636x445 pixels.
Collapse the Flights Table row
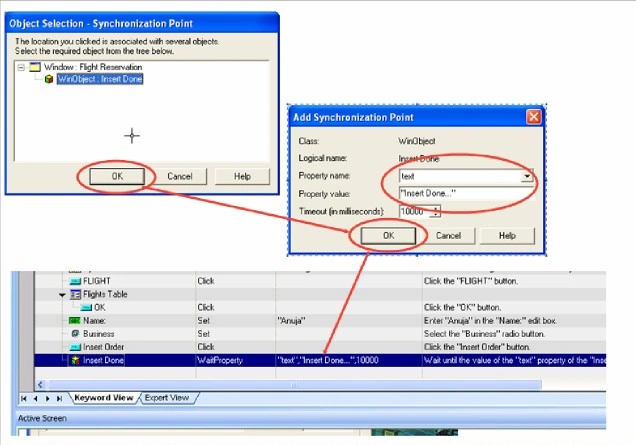[x=62, y=295]
